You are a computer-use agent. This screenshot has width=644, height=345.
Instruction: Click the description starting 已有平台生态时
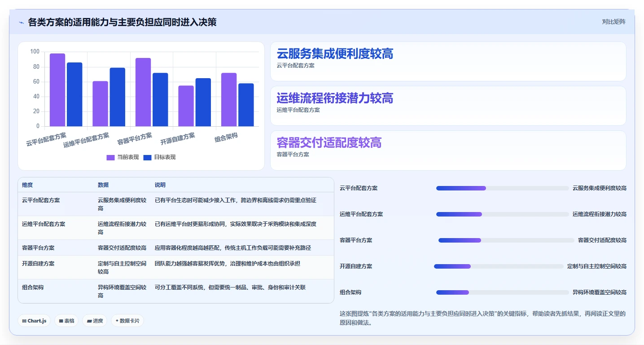tap(236, 200)
